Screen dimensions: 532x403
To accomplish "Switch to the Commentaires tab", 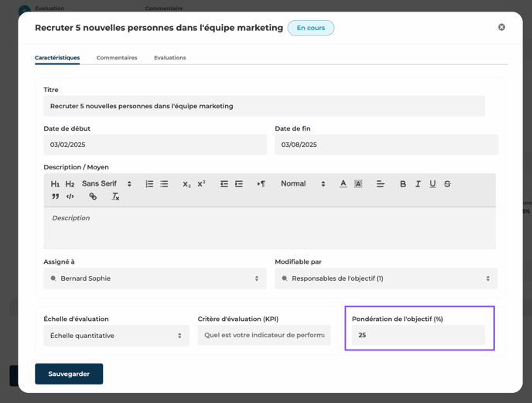I will [117, 58].
